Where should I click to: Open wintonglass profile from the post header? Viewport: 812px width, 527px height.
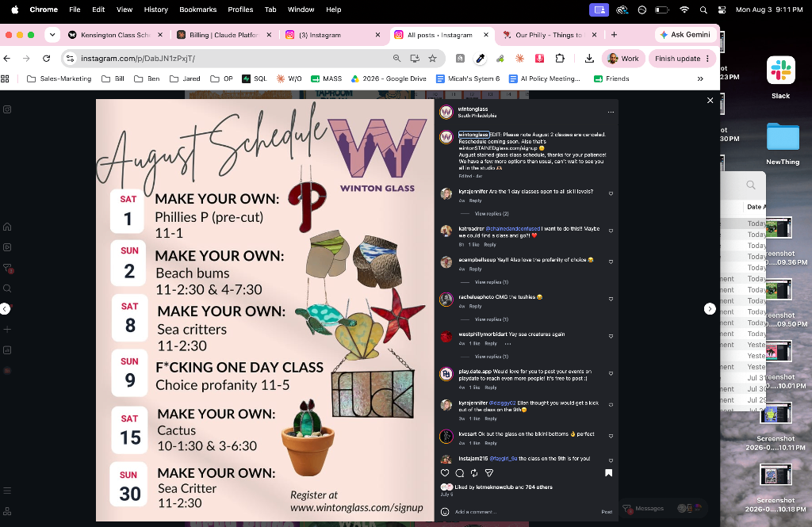[473, 109]
